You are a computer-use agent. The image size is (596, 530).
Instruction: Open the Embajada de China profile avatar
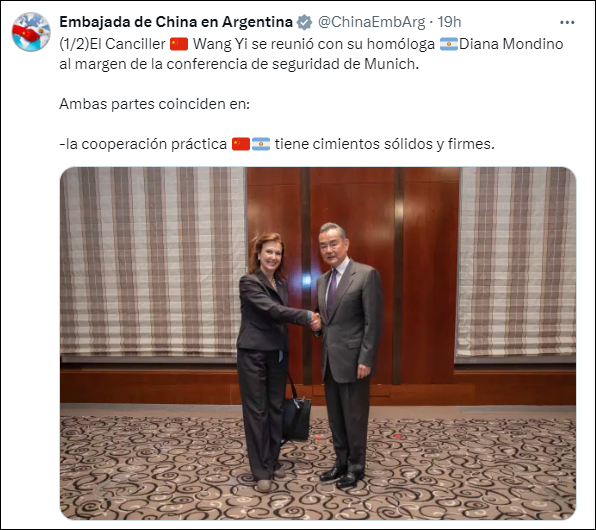point(31,32)
